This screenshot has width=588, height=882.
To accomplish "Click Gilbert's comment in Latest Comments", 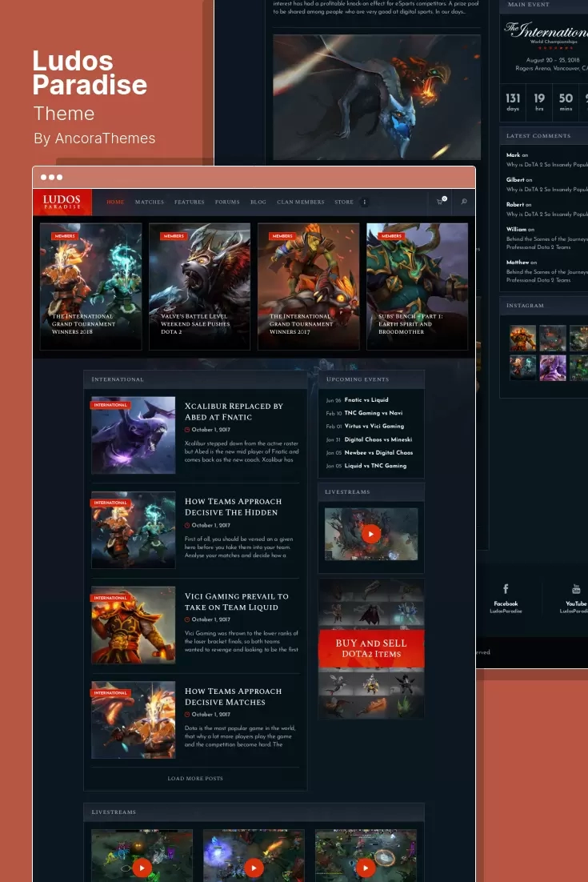I will pos(546,185).
